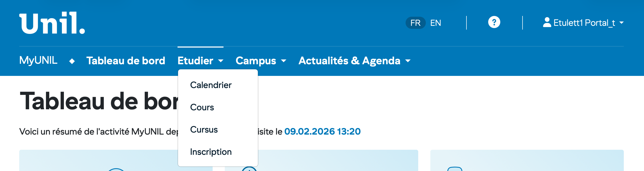This screenshot has width=644, height=171.
Task: Click the user silhouette icon
Action: tap(547, 22)
